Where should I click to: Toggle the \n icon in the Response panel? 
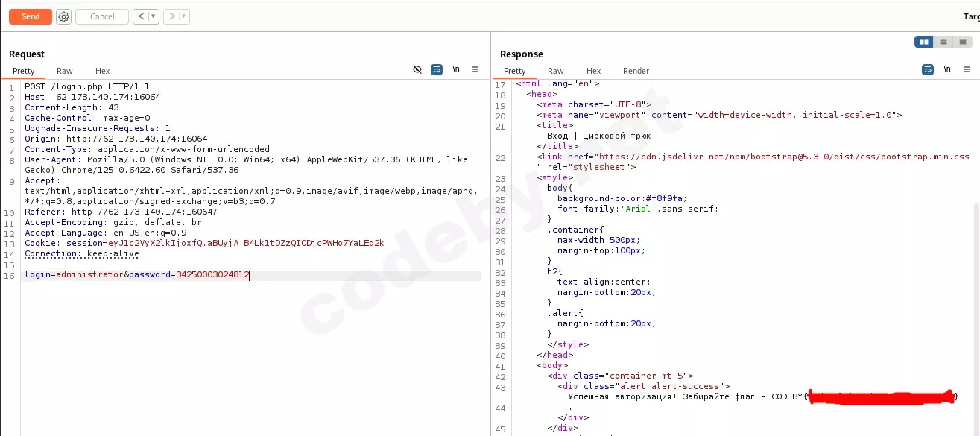click(x=946, y=69)
